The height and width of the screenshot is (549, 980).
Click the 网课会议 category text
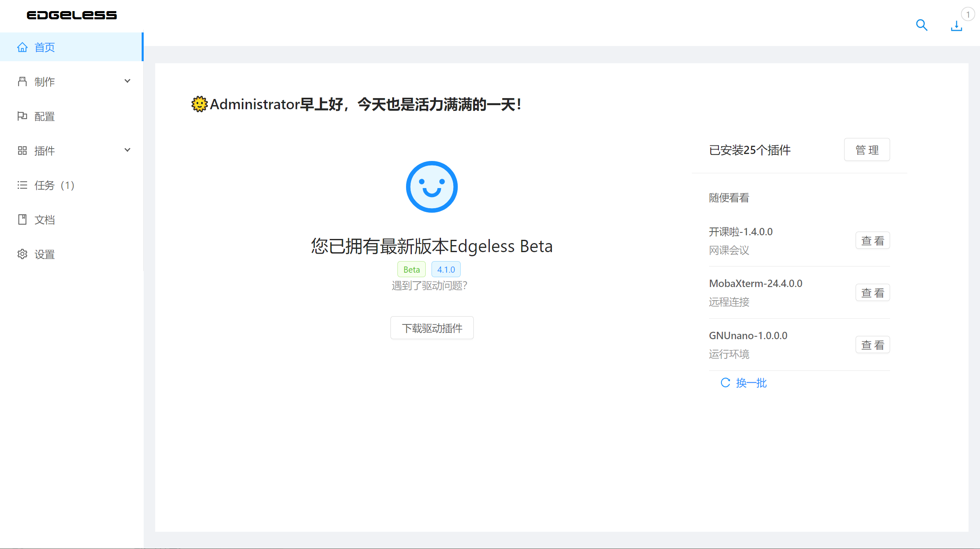point(729,250)
